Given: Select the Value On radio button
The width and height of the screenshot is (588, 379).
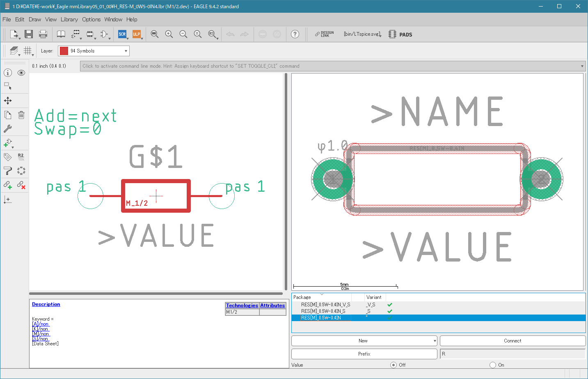Looking at the screenshot, I should [493, 365].
